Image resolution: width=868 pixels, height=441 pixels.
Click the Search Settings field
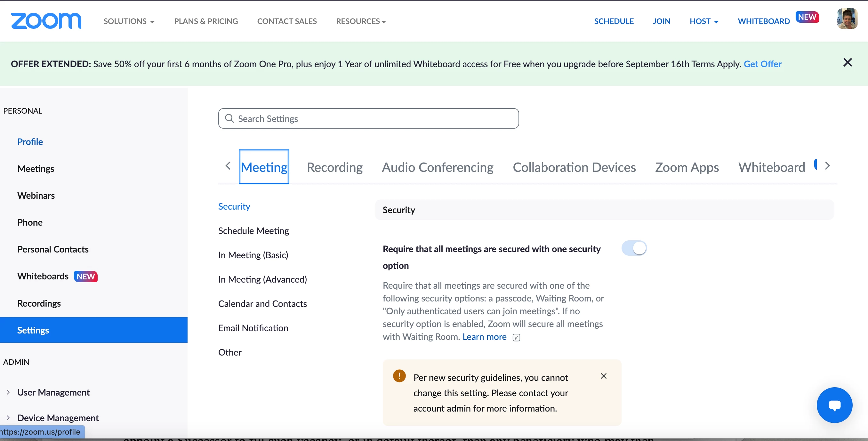point(368,119)
